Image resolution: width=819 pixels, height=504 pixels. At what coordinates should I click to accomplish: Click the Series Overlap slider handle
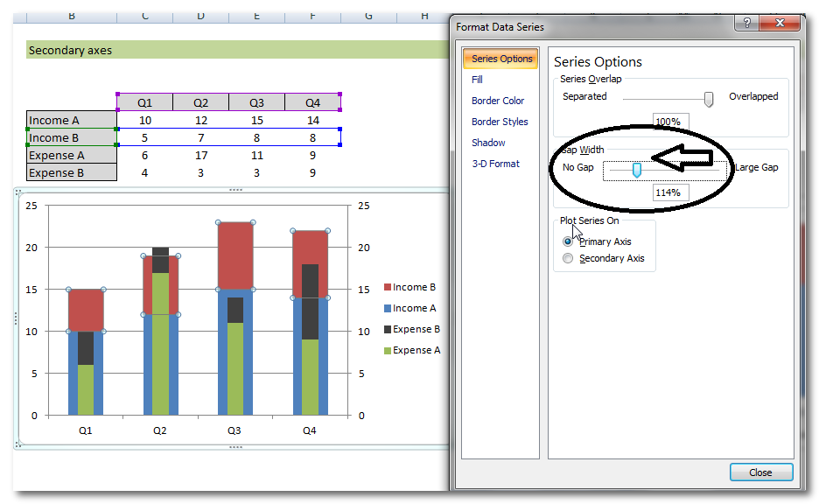pos(709,99)
